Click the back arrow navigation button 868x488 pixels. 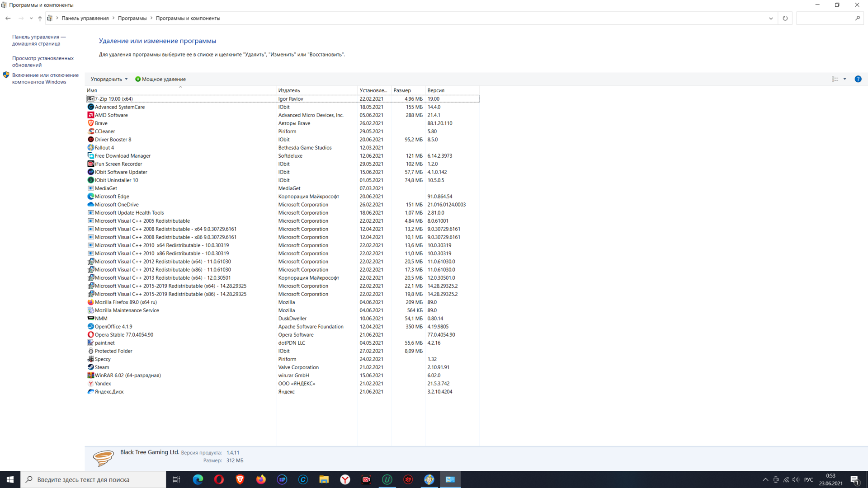point(8,19)
